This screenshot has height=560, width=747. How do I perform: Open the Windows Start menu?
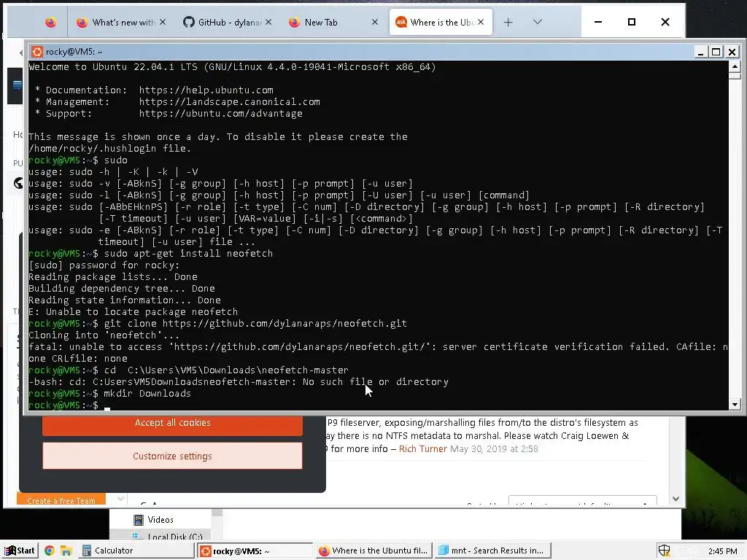tap(19, 551)
